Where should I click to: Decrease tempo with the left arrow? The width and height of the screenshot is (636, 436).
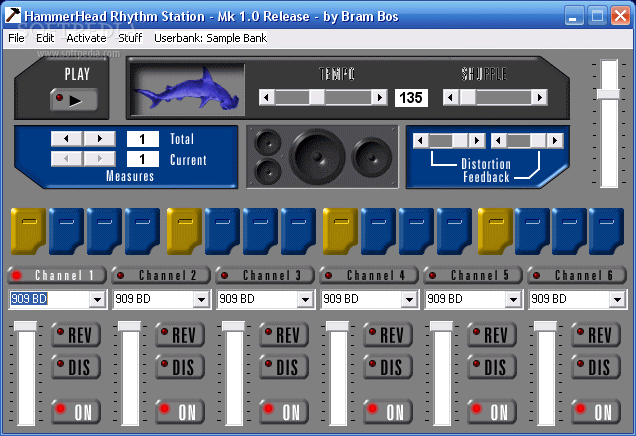point(266,97)
